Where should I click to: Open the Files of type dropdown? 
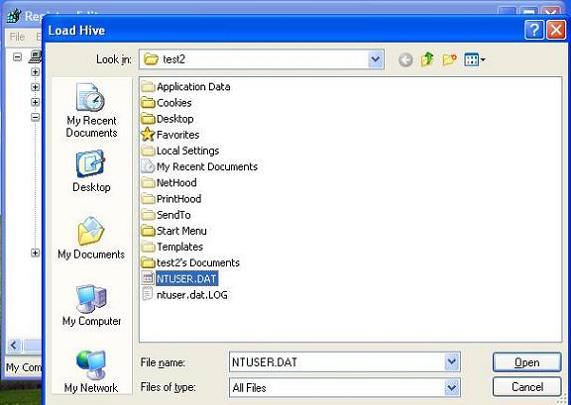click(x=452, y=388)
